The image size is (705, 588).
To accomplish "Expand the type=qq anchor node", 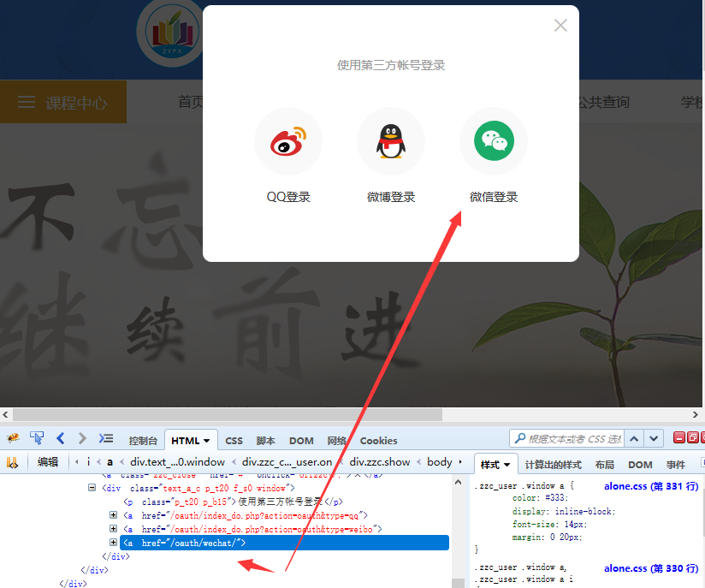I will tap(114, 515).
